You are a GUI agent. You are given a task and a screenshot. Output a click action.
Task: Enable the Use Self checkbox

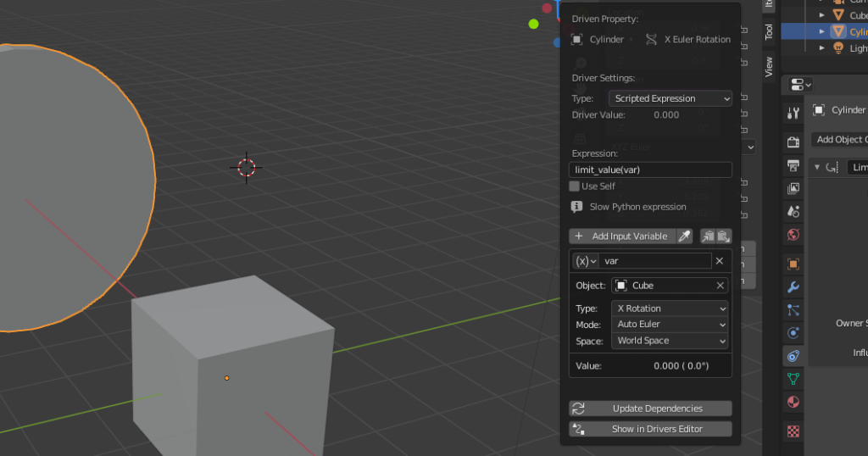tap(575, 186)
